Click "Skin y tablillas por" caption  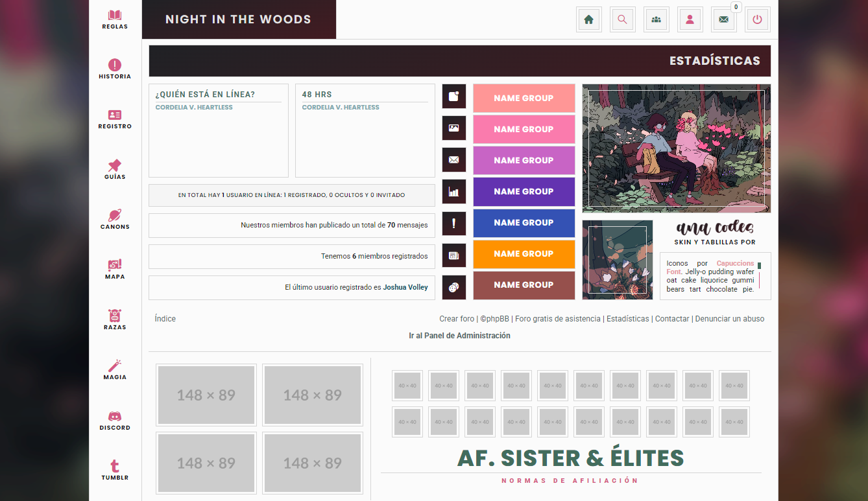(715, 242)
